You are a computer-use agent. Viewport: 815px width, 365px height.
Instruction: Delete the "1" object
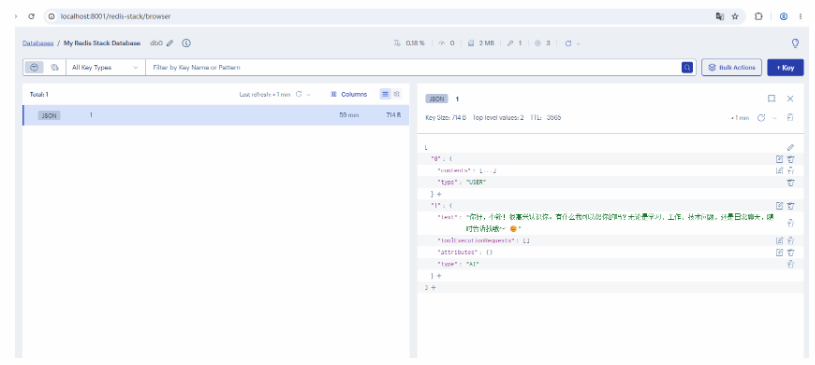pos(791,206)
